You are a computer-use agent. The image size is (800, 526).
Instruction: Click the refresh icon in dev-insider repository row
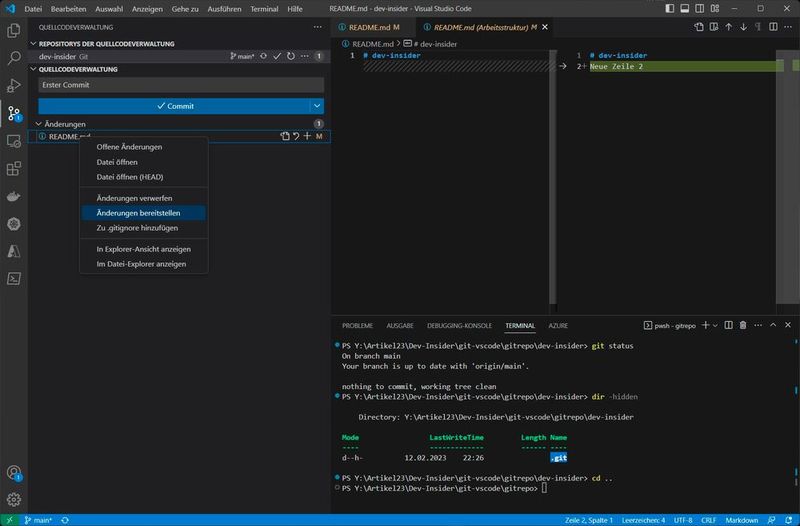tap(291, 56)
